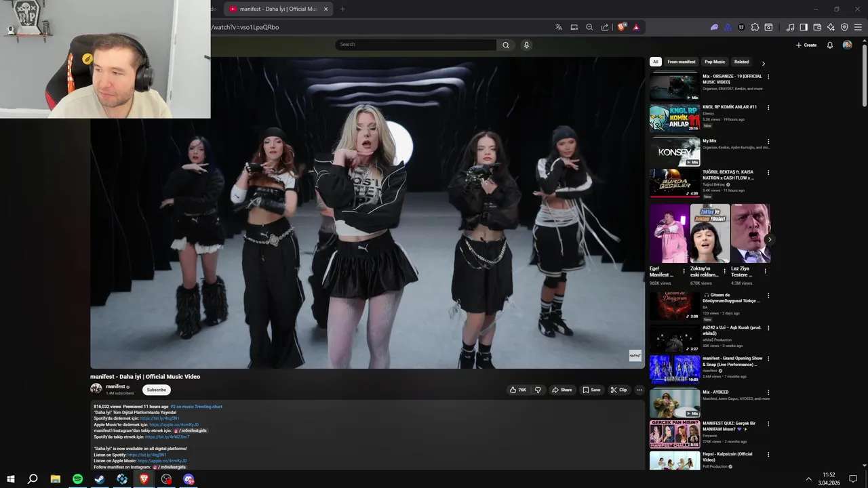Image resolution: width=868 pixels, height=488 pixels.
Task: Click the translate page icon in address bar
Action: click(559, 27)
